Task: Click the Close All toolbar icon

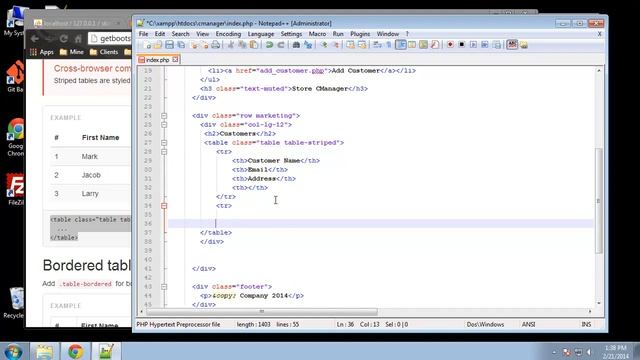Action: (205, 45)
